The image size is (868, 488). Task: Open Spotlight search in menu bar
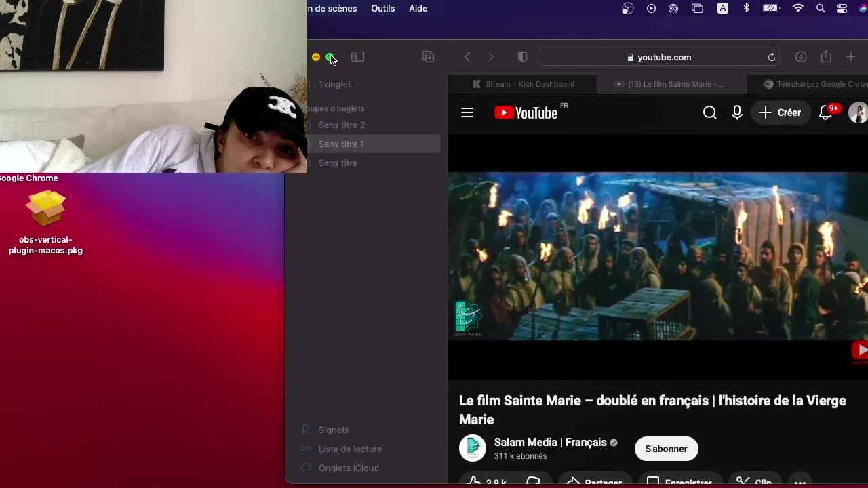pyautogui.click(x=821, y=9)
